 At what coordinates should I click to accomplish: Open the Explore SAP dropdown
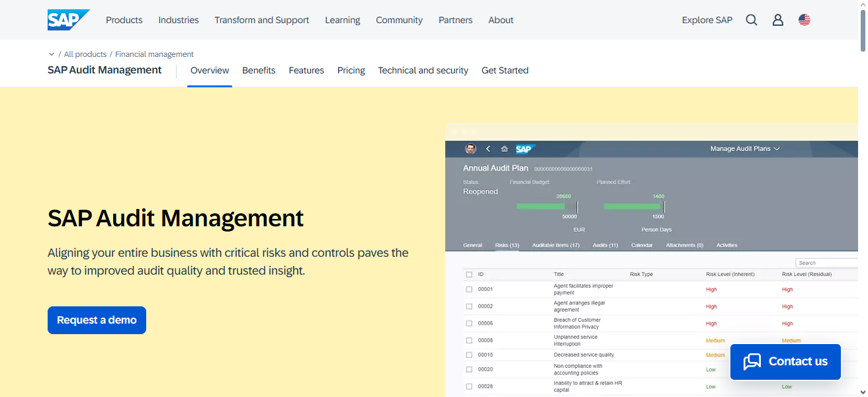[x=707, y=20]
